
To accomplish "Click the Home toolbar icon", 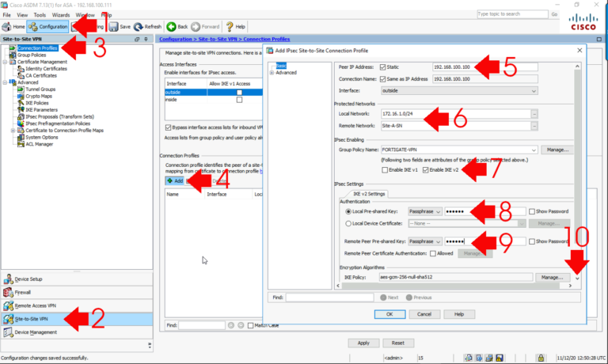I will (x=6, y=27).
